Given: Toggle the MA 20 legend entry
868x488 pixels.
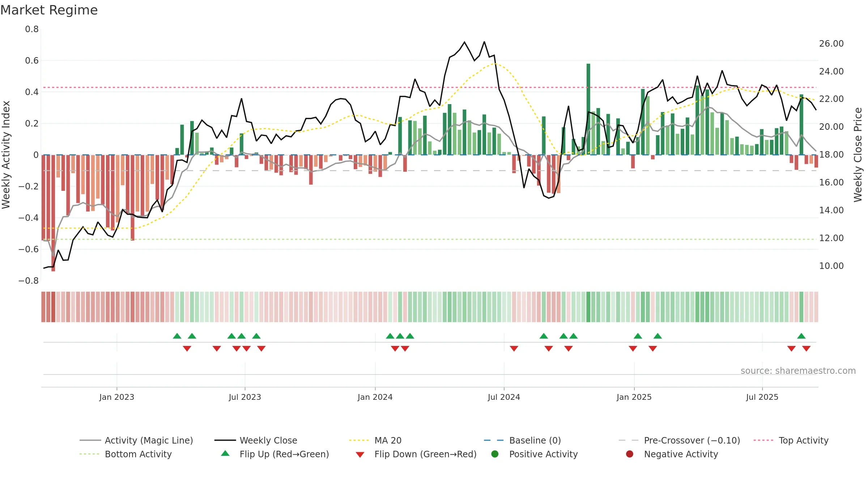Looking at the screenshot, I should coord(375,440).
